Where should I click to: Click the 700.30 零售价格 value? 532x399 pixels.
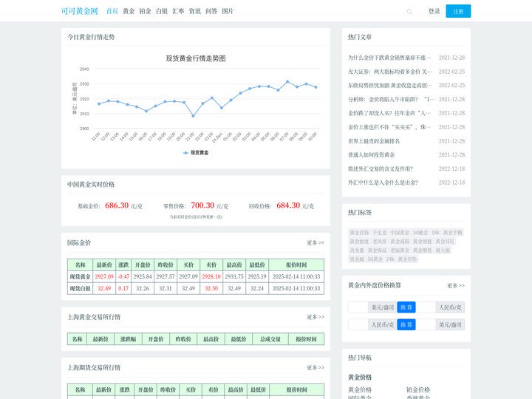(202, 205)
